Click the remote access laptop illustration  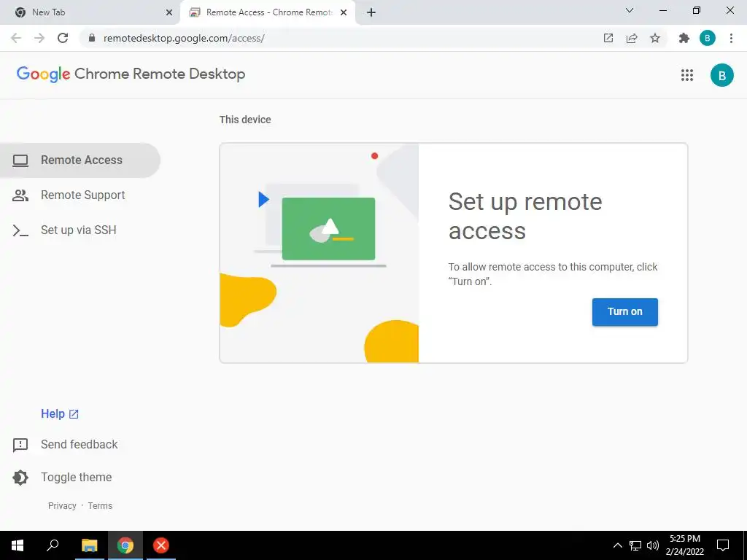click(x=320, y=253)
